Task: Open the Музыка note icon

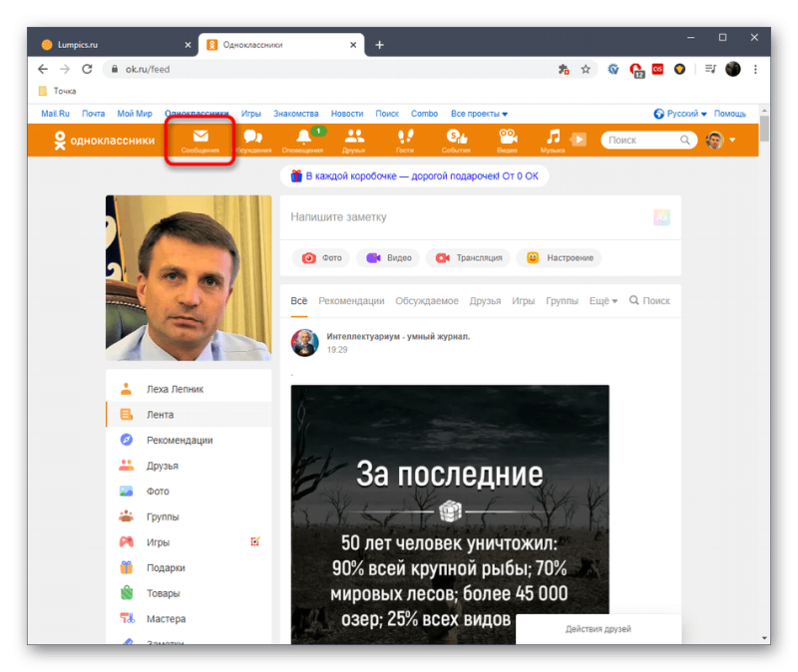Action: pos(553,136)
